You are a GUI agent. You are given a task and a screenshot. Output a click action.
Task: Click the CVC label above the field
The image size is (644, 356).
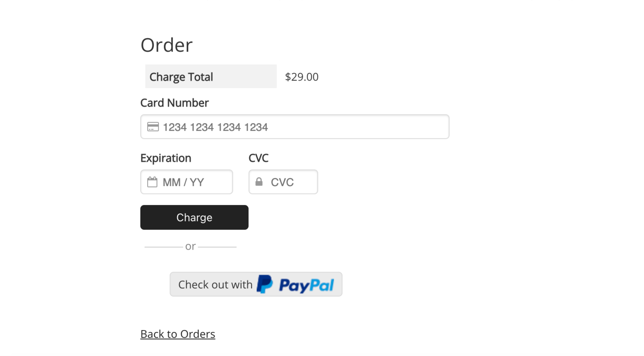point(258,158)
